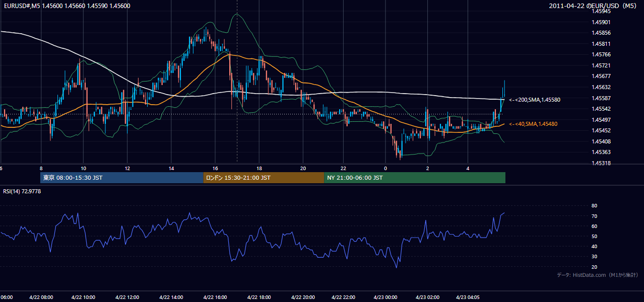The image size is (644, 302).
Task: Click price level 1.45766 on the axis
Action: tap(601, 54)
